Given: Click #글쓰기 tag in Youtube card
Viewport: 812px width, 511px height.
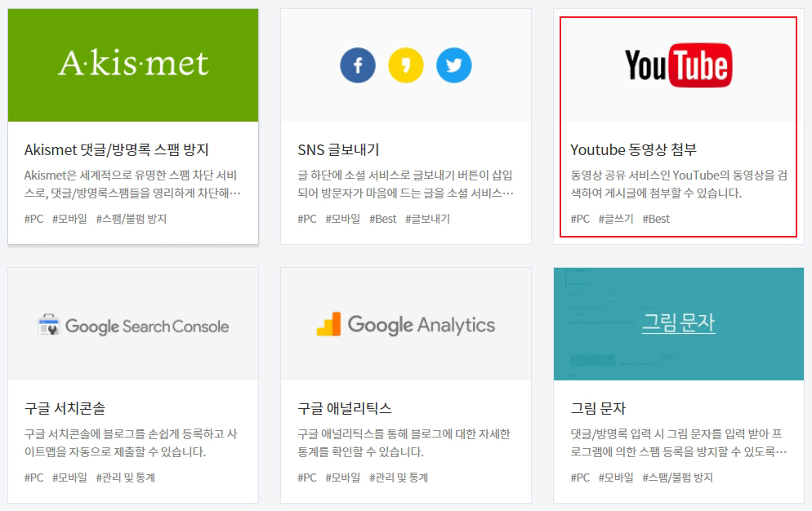Looking at the screenshot, I should (x=616, y=219).
